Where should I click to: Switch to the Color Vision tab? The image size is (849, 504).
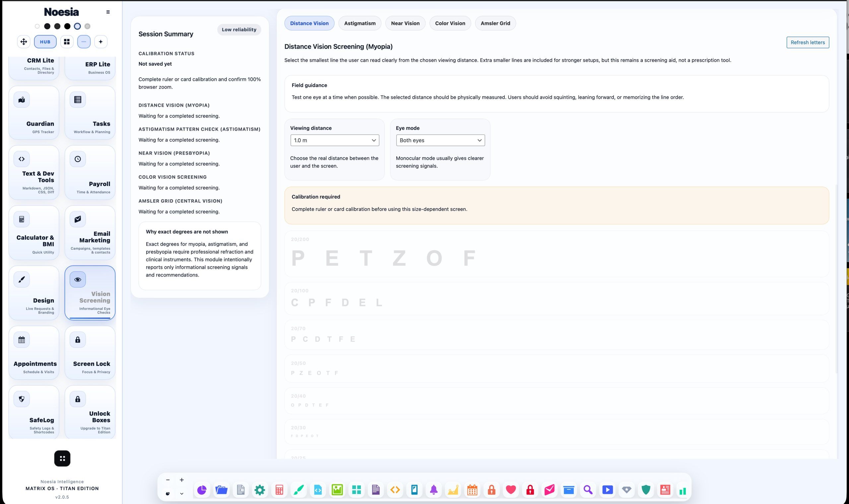450,23
